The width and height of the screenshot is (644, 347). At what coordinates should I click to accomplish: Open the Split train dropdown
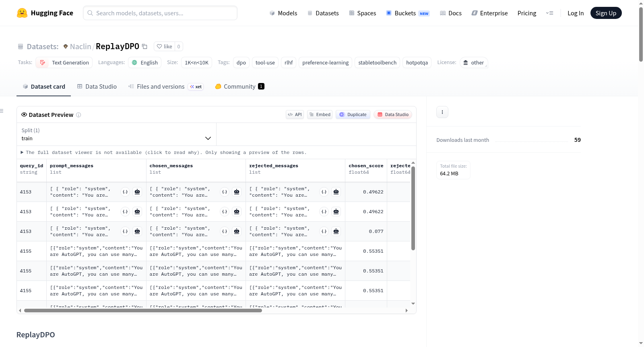(116, 134)
